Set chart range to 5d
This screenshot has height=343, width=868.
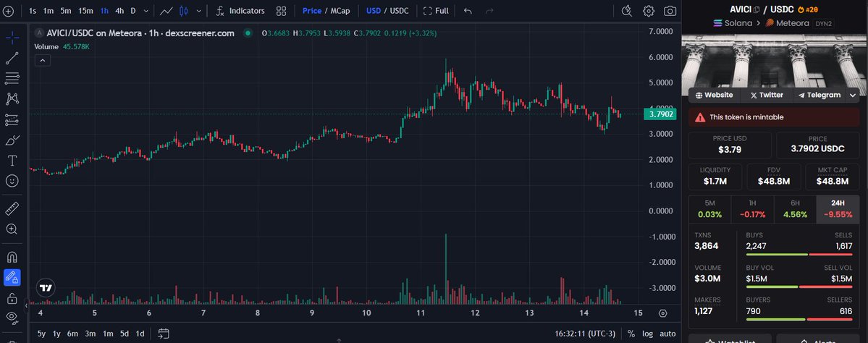coord(125,334)
